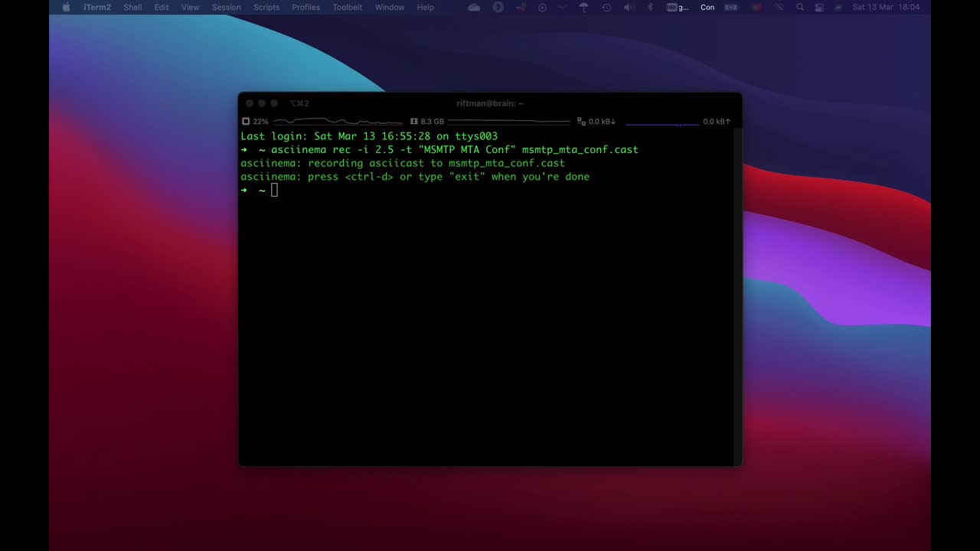This screenshot has height=551, width=980.
Task: Click the volume icon in the menu bar
Action: pyautogui.click(x=628, y=7)
